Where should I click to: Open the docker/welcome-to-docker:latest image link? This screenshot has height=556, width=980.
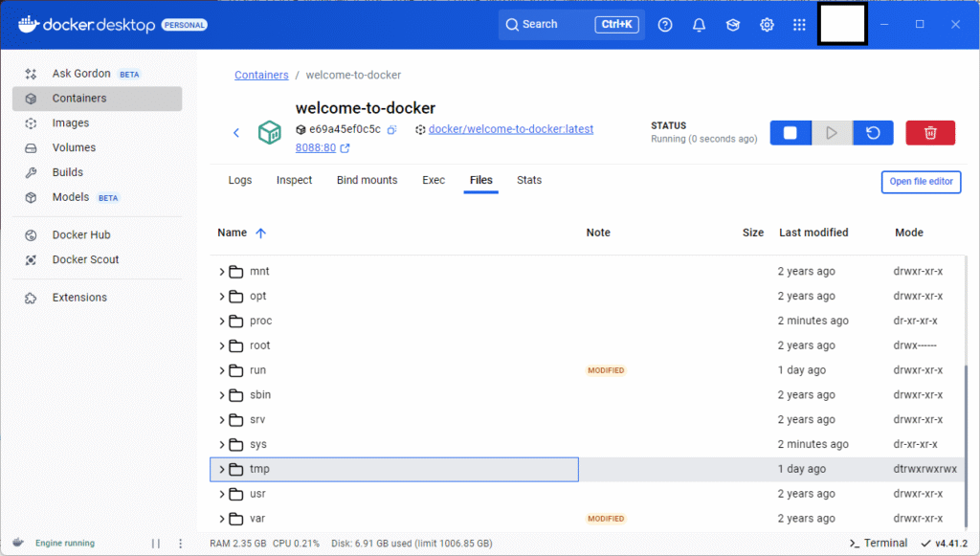511,129
